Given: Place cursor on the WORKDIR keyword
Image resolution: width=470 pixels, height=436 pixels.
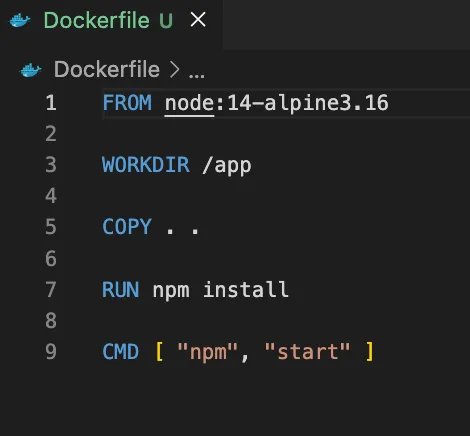Looking at the screenshot, I should pyautogui.click(x=146, y=165).
